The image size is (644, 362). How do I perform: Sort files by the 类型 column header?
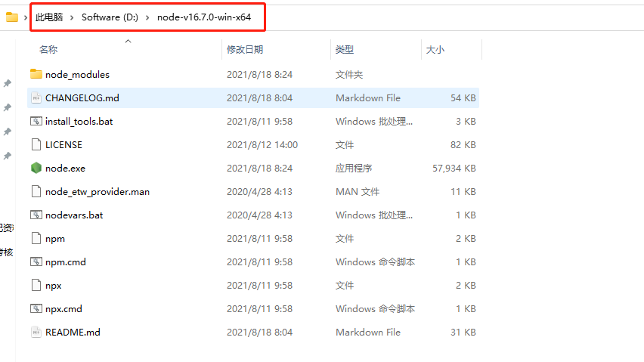pos(344,50)
